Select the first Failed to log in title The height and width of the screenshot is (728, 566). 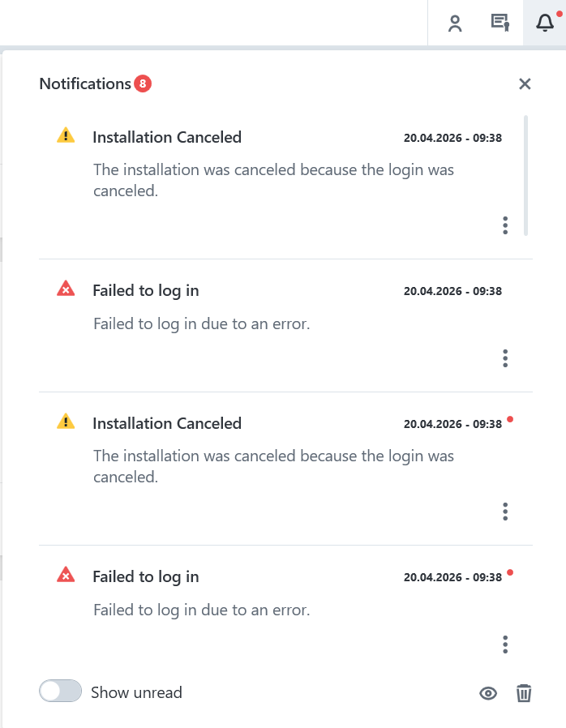click(146, 290)
